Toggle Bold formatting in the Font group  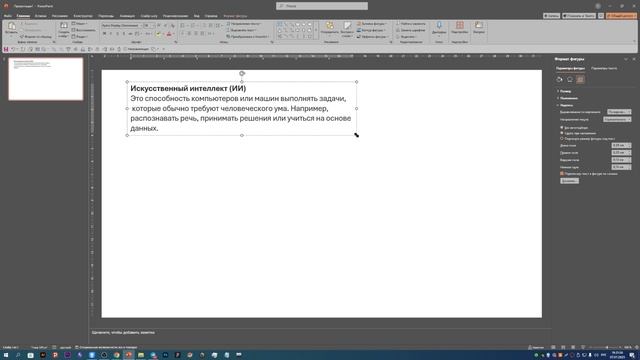point(104,34)
